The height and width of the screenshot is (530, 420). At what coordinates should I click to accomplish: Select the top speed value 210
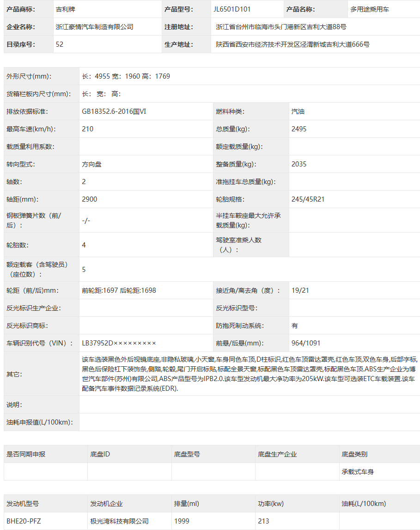tap(87, 129)
